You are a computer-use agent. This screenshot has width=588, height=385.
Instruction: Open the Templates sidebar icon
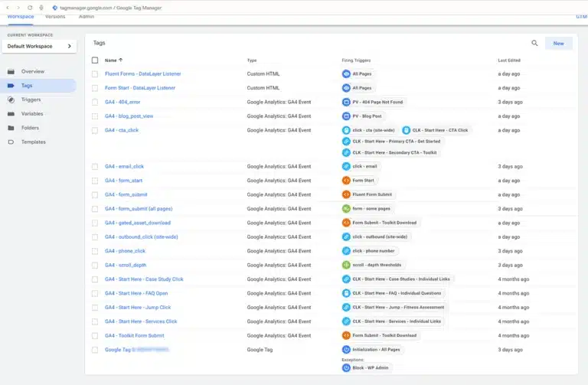click(11, 142)
